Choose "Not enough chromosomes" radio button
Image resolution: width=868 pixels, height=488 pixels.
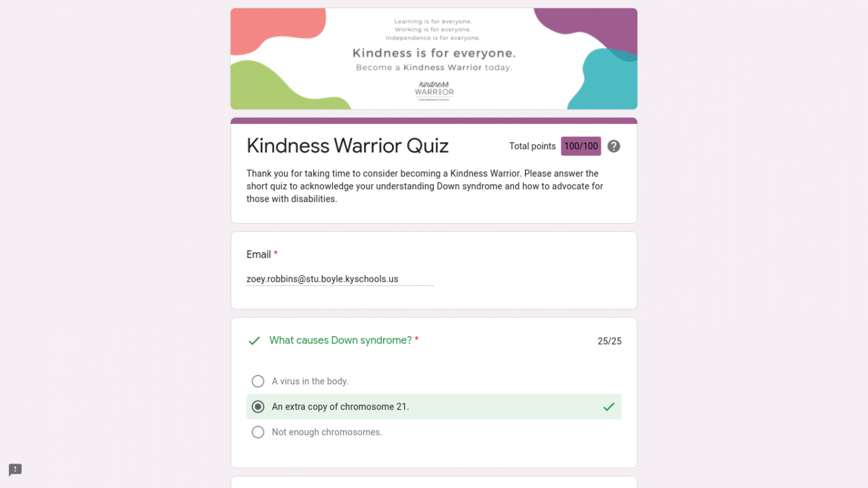tap(258, 432)
